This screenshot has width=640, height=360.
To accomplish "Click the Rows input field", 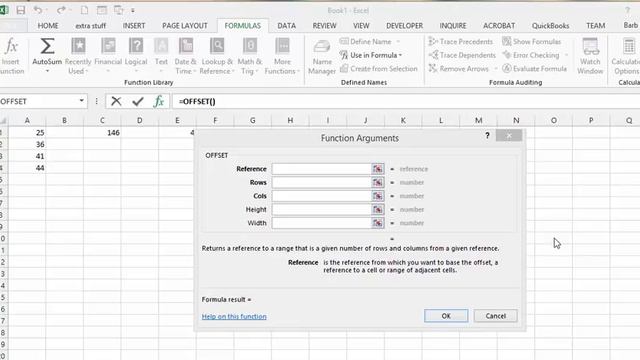I will pos(322,182).
